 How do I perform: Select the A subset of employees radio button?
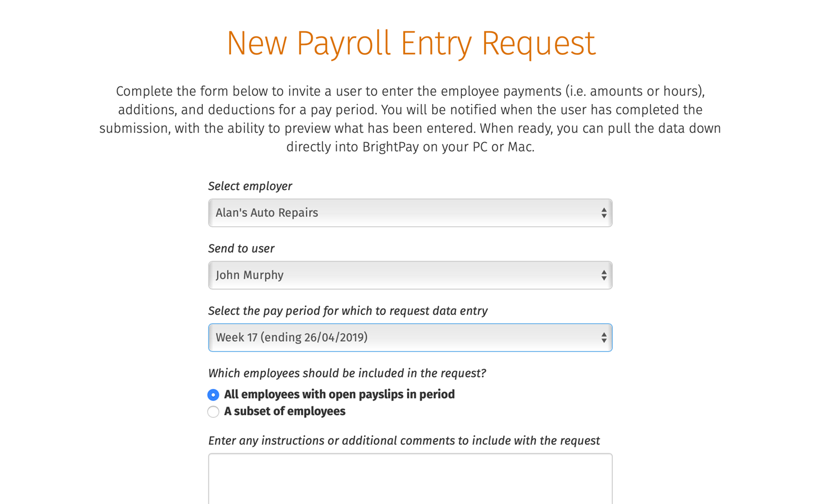pyautogui.click(x=213, y=412)
